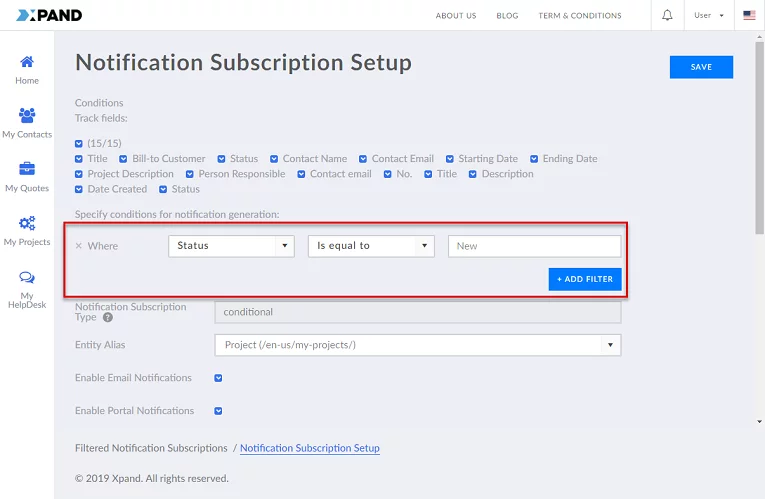The image size is (765, 499).
Task: Uncheck the Bill-to Customer track field
Action: [124, 159]
